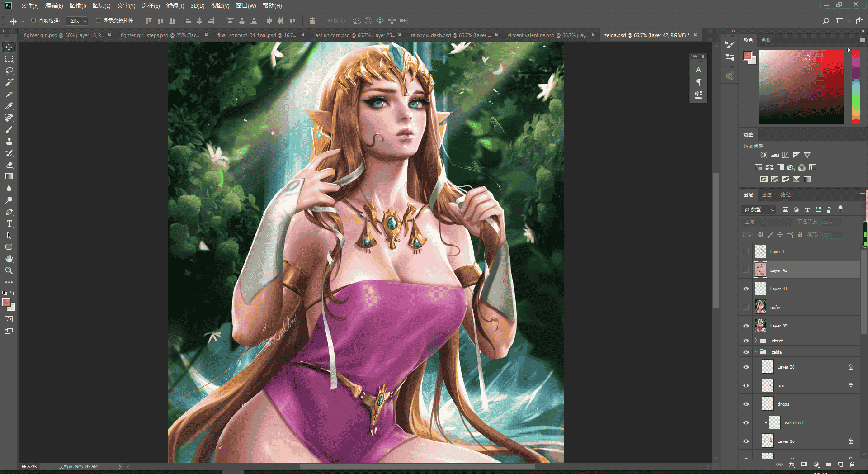The height and width of the screenshot is (474, 868).
Task: Select the Layer 1 layer row
Action: [x=800, y=252]
